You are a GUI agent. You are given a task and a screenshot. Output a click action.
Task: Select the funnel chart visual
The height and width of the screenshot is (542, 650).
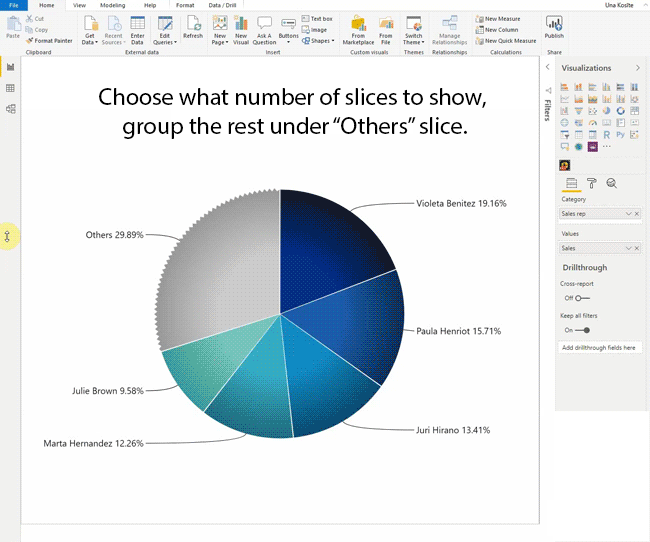578,111
